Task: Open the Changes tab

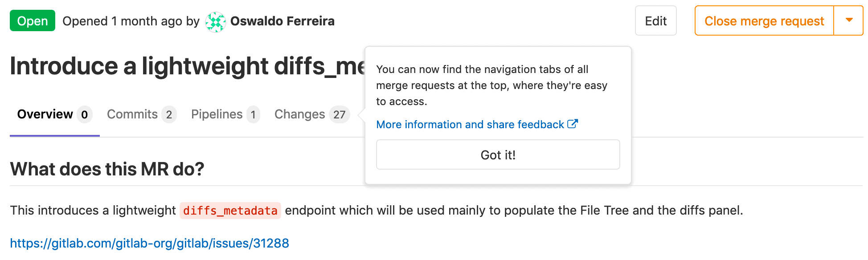Action: (x=299, y=114)
